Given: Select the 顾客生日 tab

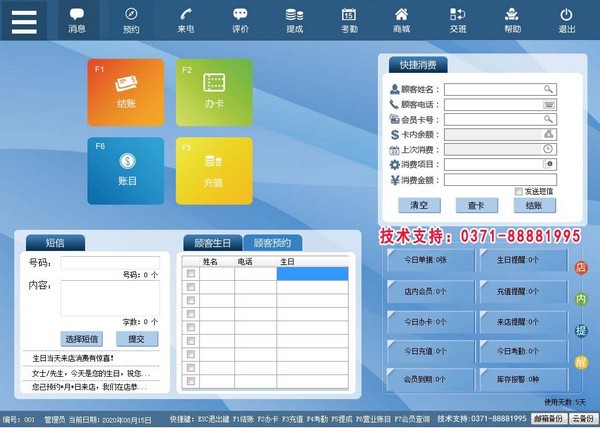Looking at the screenshot, I should 212,243.
